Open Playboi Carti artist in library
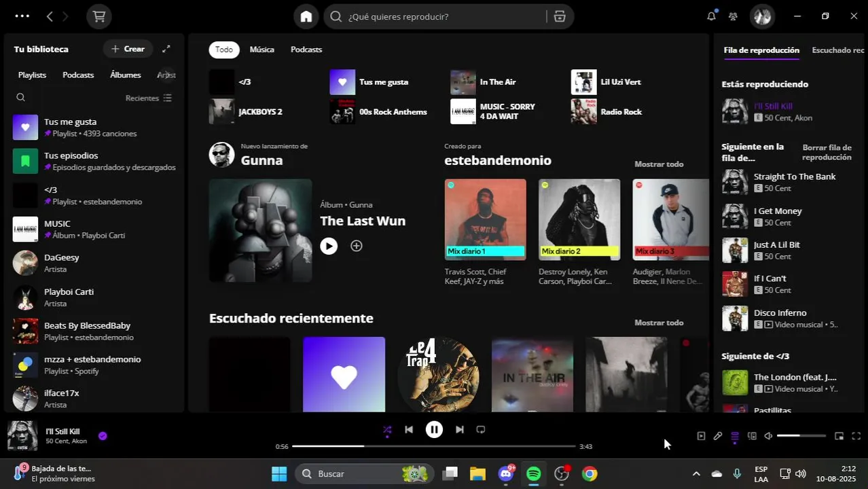This screenshot has height=489, width=868. [x=94, y=297]
